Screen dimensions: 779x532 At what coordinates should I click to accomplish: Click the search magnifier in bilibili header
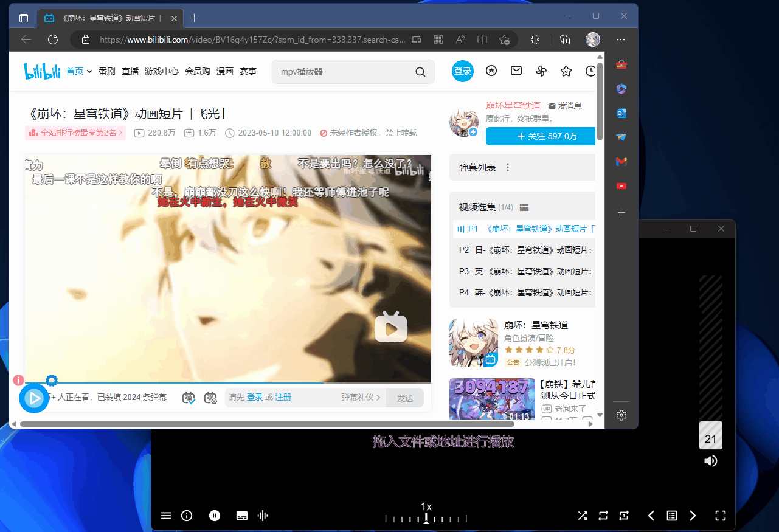[420, 71]
